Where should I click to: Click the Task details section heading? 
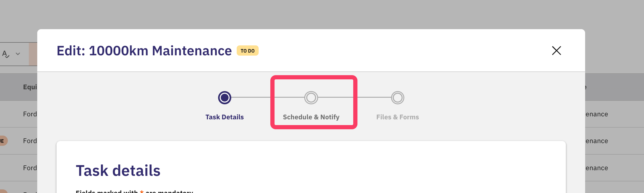[118, 170]
